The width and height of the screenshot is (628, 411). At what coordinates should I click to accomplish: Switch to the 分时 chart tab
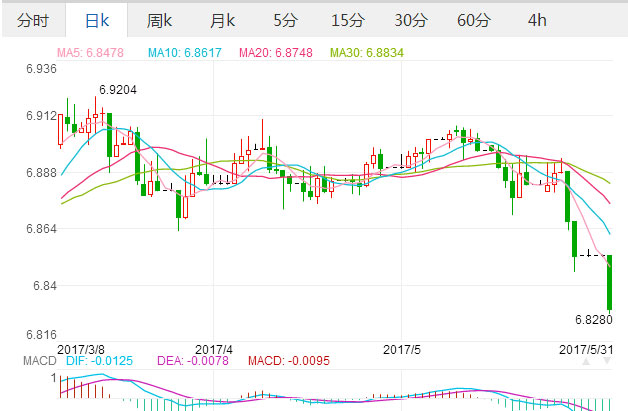(33, 20)
